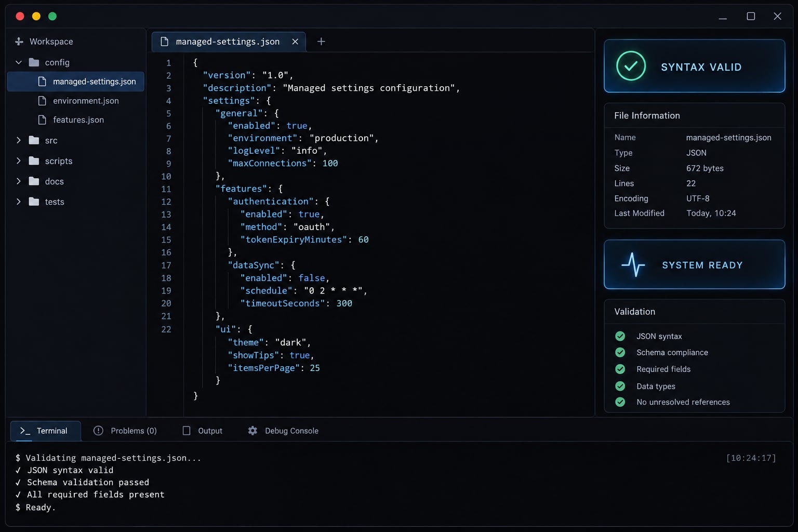Click the Problems warning circle icon
The width and height of the screenshot is (798, 532).
pos(98,431)
